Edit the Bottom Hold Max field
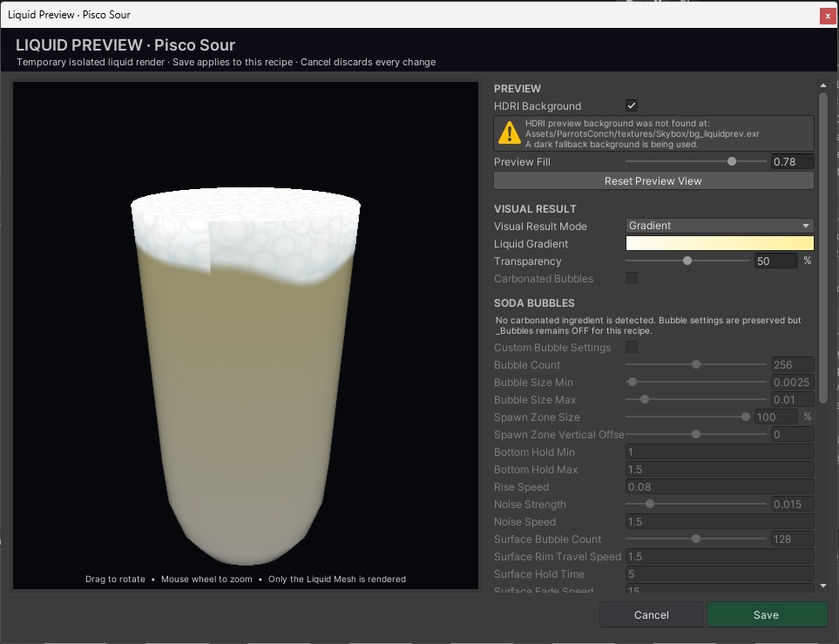Image resolution: width=839 pixels, height=644 pixels. 720,470
